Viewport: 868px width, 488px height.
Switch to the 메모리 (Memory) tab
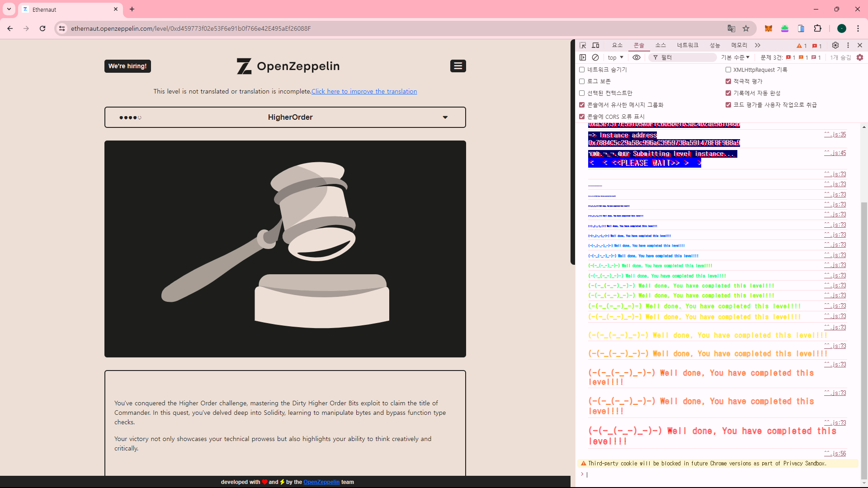pos(739,45)
